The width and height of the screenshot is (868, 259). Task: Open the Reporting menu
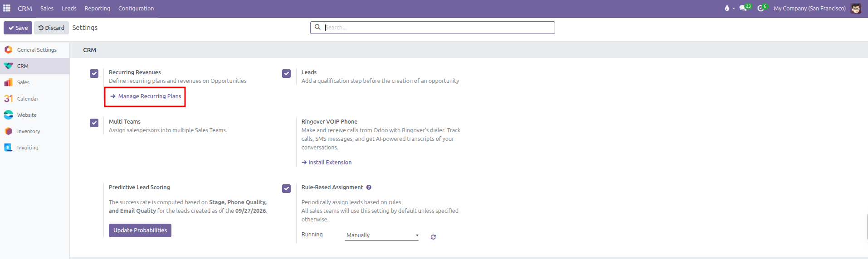pos(97,8)
